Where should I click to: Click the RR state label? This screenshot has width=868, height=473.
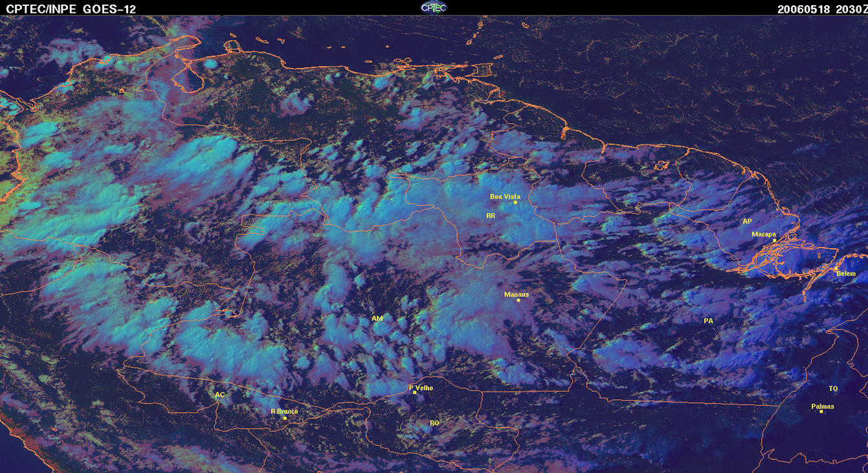click(491, 215)
